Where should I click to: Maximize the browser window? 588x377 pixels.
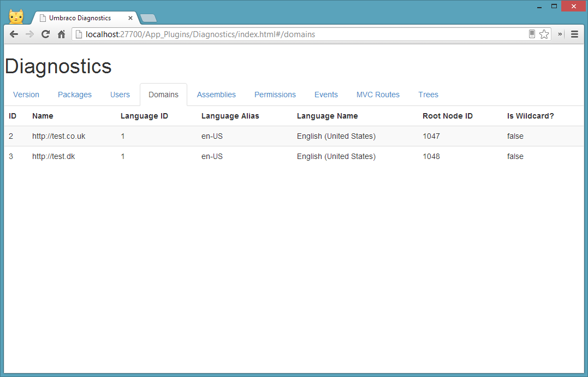click(554, 6)
